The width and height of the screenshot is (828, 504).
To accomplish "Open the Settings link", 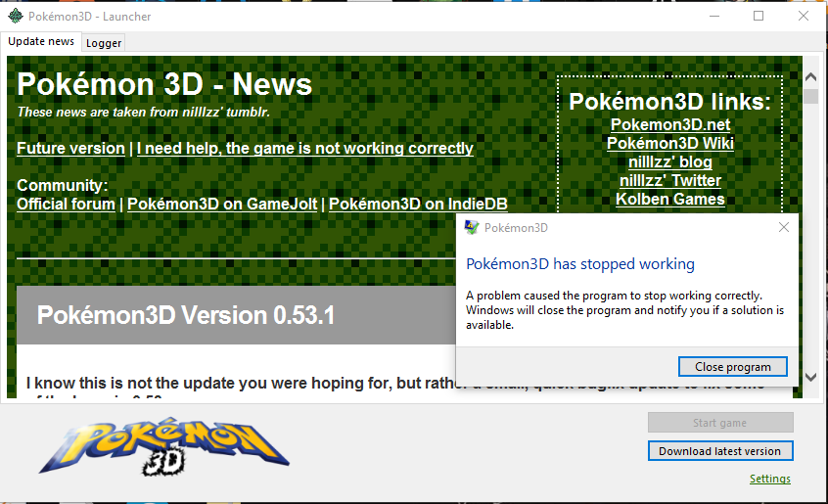I will click(x=770, y=479).
